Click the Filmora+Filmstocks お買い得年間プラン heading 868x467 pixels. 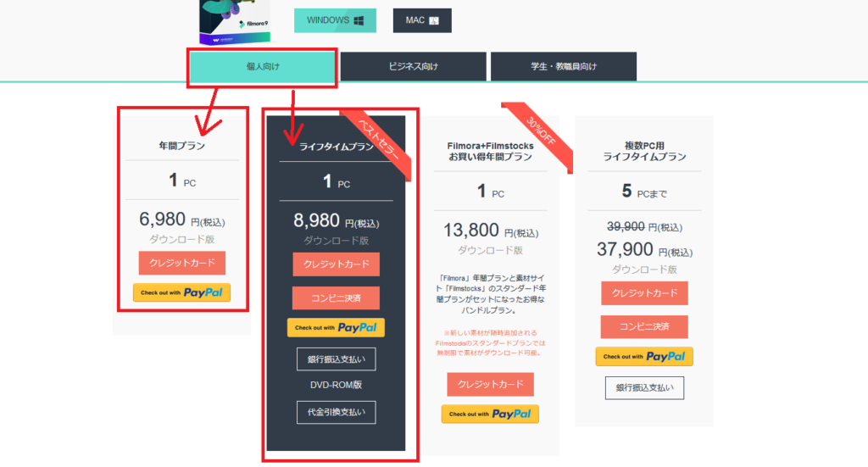point(491,151)
